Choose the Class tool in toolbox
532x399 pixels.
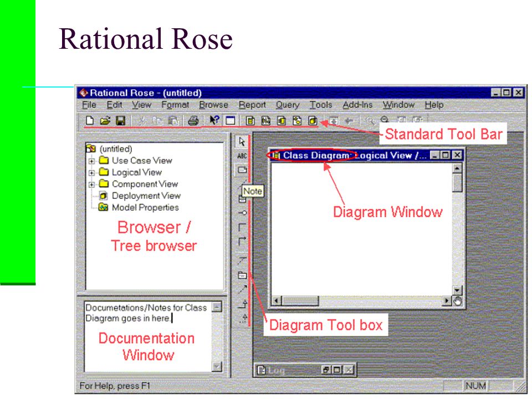242,199
